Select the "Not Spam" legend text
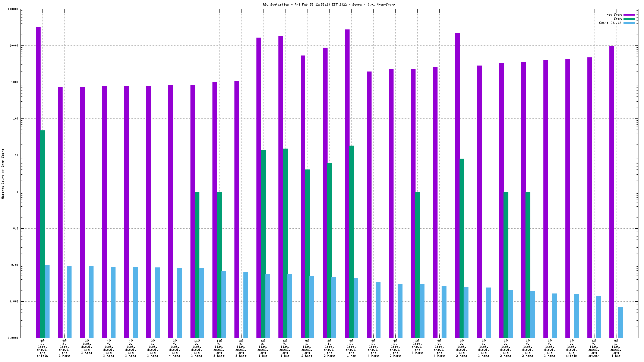Image resolution: width=644 pixels, height=362 pixels. 614,15
